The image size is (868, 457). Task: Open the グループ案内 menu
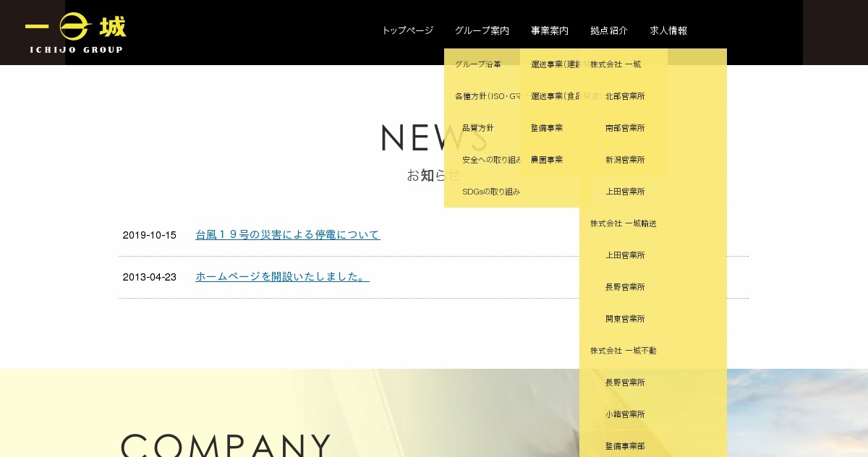[482, 30]
